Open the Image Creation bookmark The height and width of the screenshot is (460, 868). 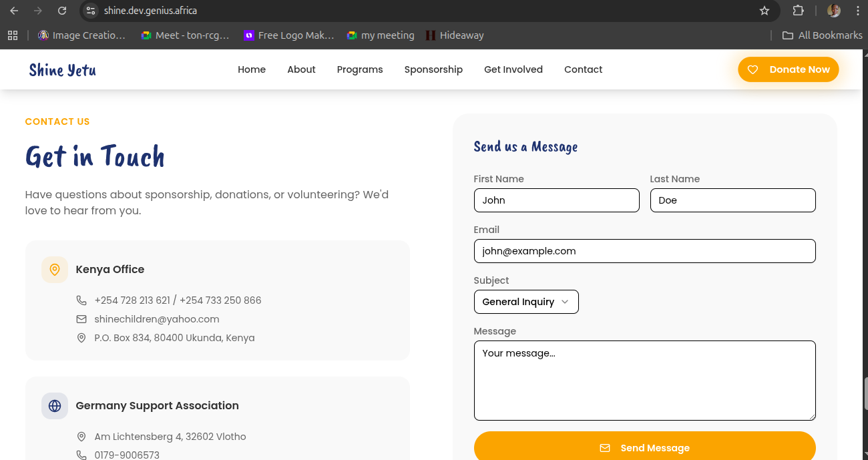point(81,35)
